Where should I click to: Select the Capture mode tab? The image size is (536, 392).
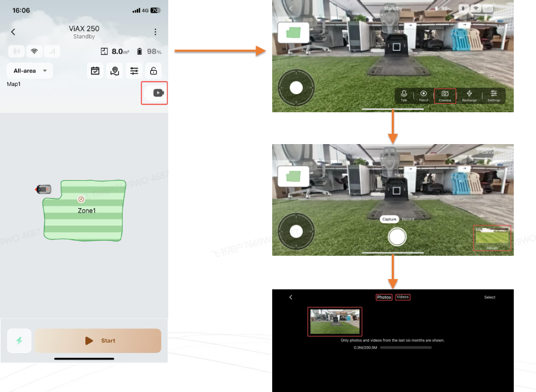pos(389,219)
